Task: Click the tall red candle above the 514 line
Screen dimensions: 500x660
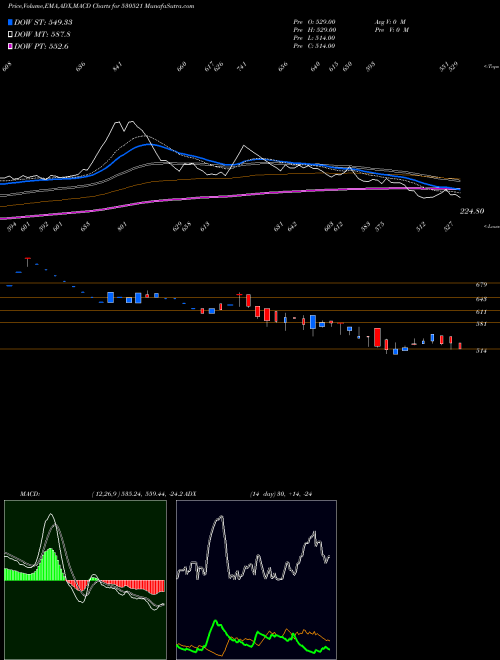Action: [x=378, y=338]
